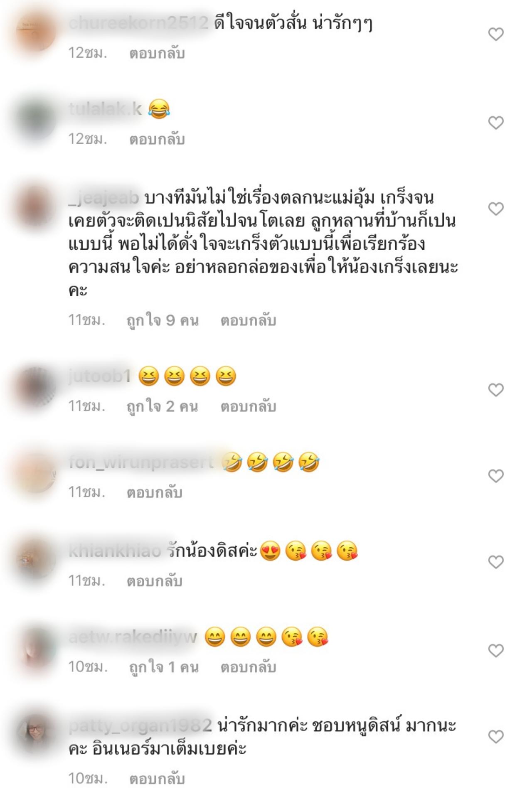The height and width of the screenshot is (804, 532).
Task: Heart the น่ารักมากค่ะ ชอบหนูดิสน์ comment
Action: coord(495,737)
